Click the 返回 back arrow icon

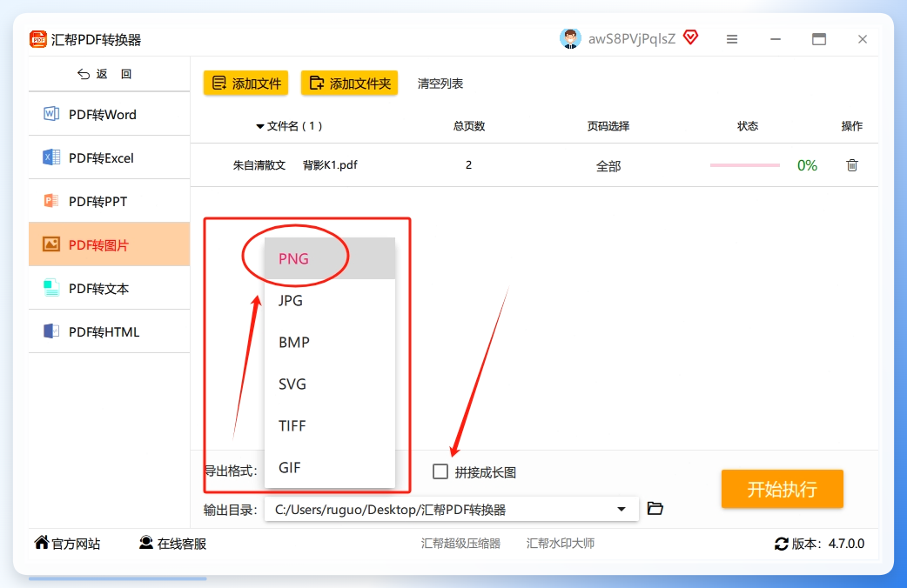click(84, 74)
